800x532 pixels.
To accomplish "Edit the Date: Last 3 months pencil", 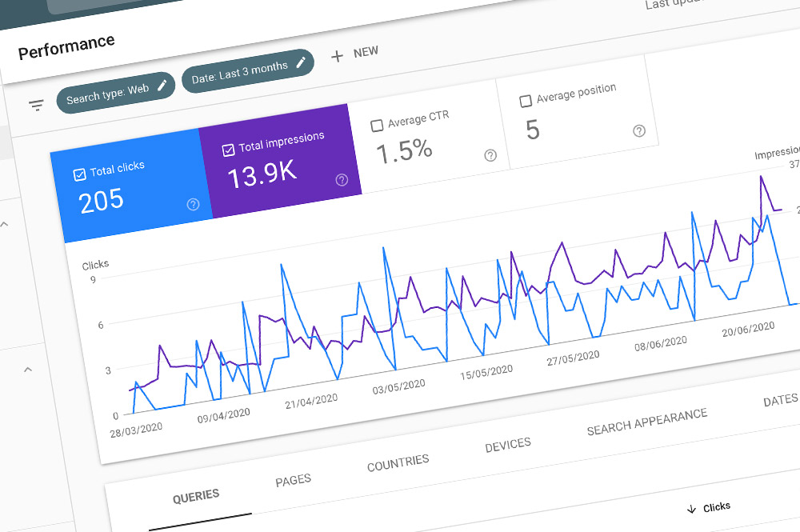I will coord(301,62).
